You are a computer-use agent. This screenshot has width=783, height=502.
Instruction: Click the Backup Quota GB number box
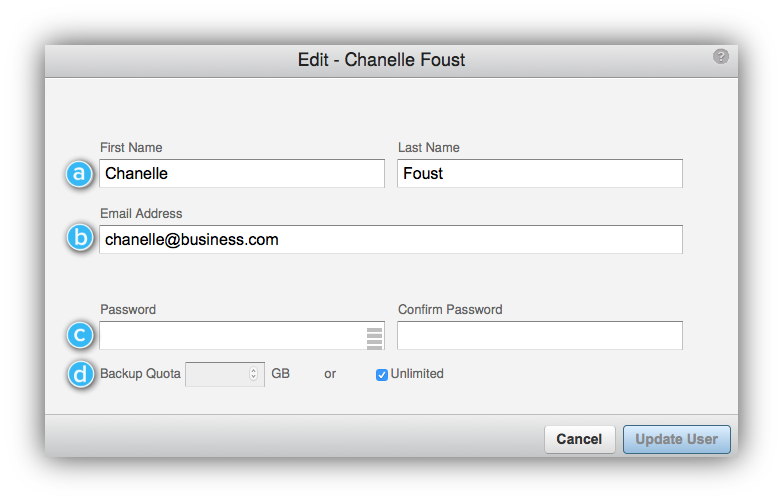click(225, 374)
